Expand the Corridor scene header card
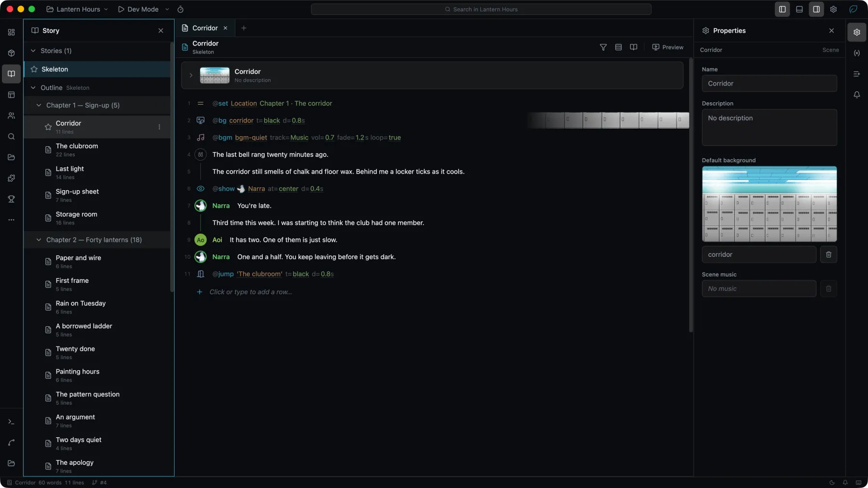The width and height of the screenshot is (868, 488). 191,75
